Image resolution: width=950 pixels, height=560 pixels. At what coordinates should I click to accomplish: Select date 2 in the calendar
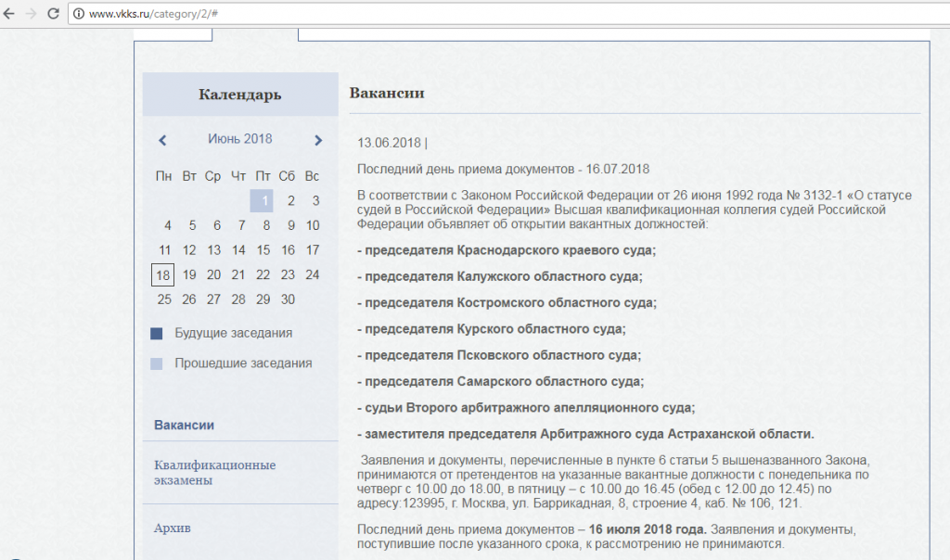coord(290,200)
